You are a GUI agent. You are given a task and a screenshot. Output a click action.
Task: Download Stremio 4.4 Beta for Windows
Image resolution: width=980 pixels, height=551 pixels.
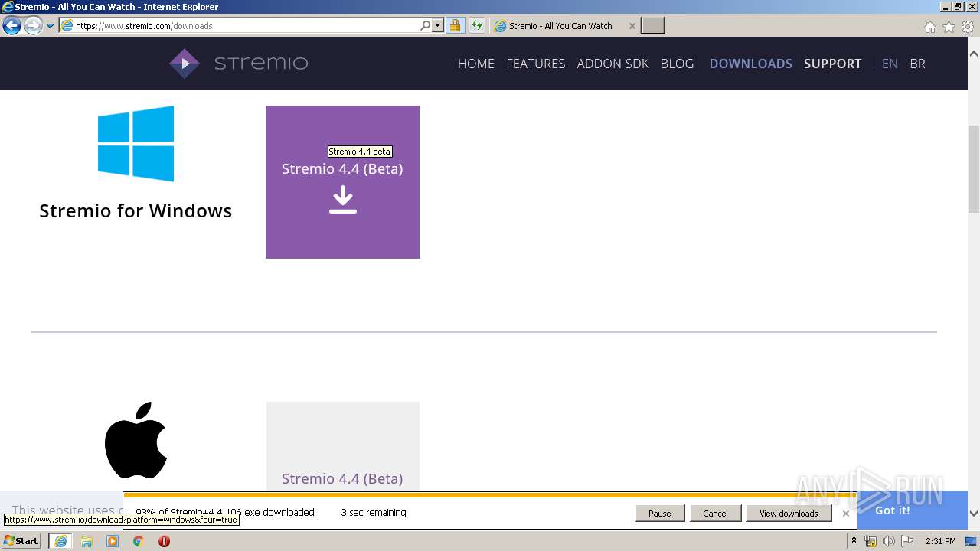(x=343, y=182)
